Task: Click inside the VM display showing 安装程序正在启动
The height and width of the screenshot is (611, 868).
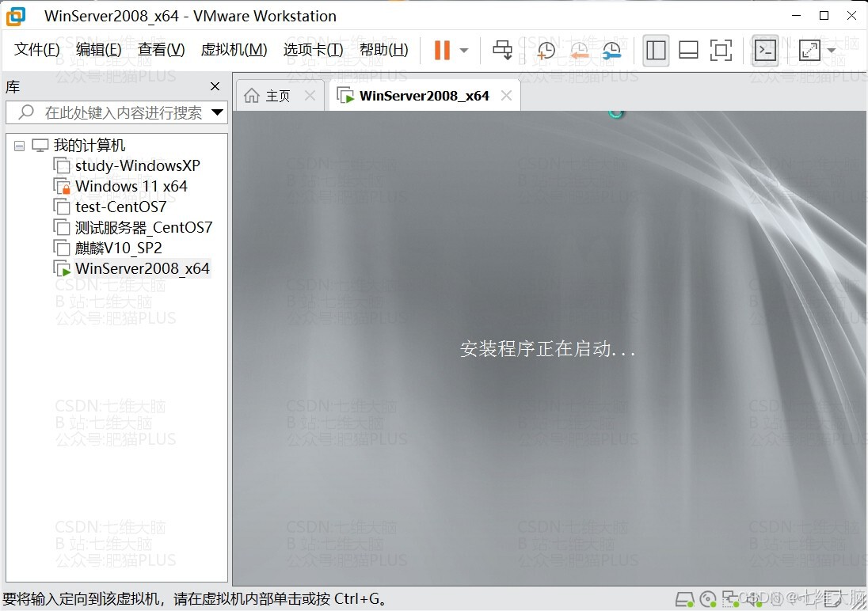Action: point(549,349)
